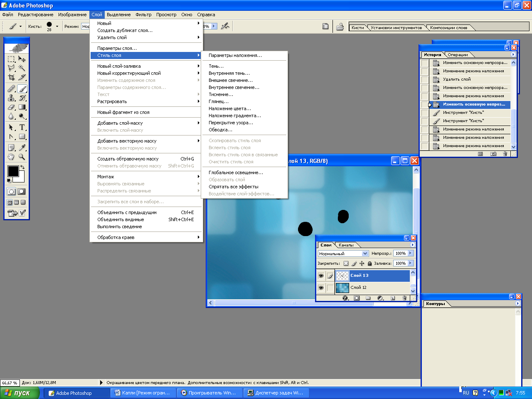
Task: Select the Rectangular Marquee tool
Action: (x=12, y=59)
